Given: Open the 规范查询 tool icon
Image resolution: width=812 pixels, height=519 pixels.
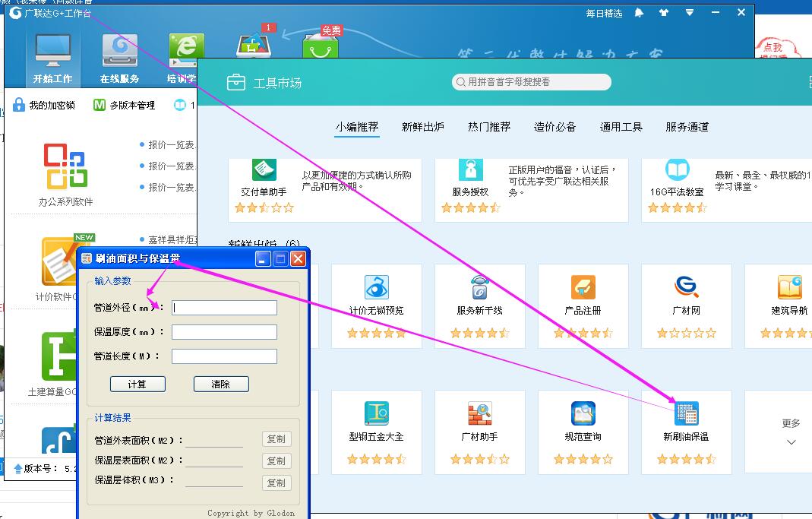Looking at the screenshot, I should (583, 414).
